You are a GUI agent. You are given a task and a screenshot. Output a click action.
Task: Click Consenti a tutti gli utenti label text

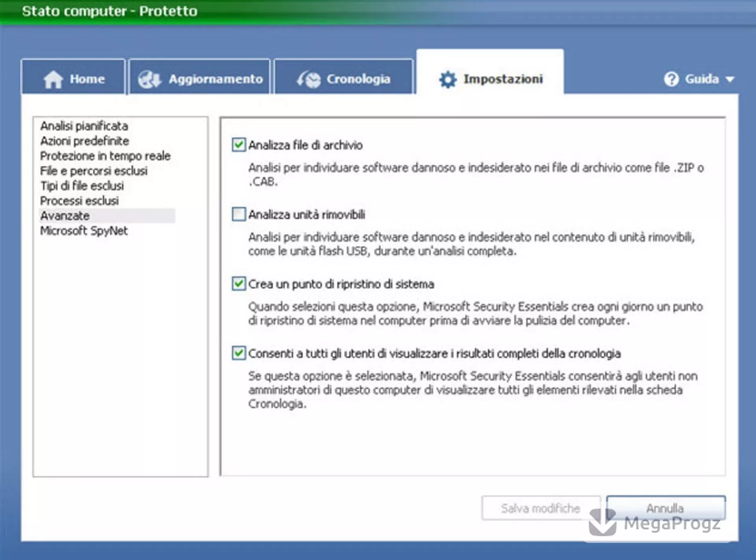tap(434, 353)
